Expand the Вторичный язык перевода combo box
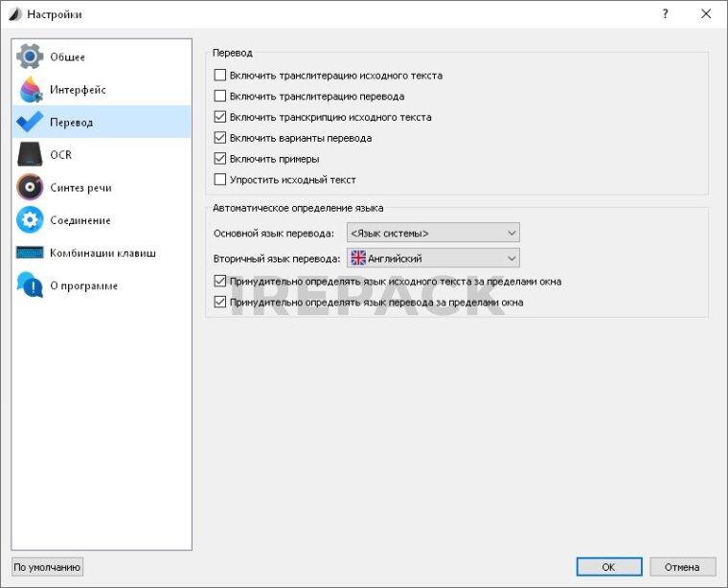Screen dimensions: 728x588 pyautogui.click(x=432, y=258)
